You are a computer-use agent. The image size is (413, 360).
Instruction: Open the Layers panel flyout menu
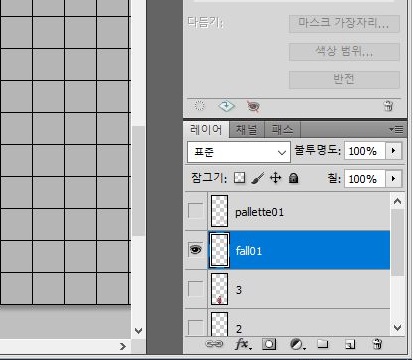click(396, 129)
